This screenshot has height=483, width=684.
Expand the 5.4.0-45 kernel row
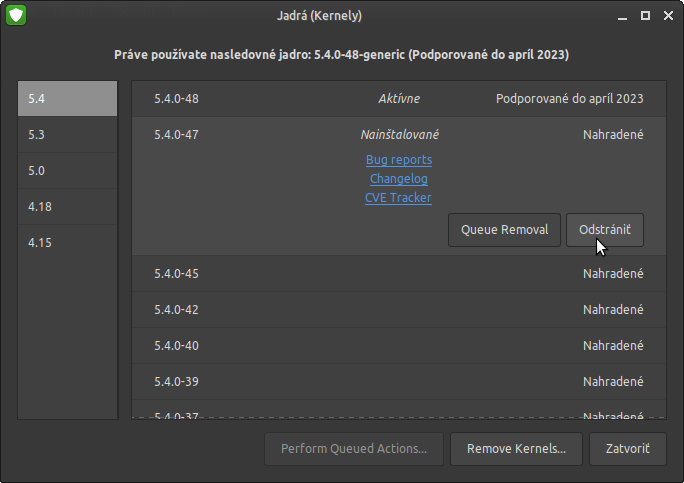pyautogui.click(x=398, y=274)
